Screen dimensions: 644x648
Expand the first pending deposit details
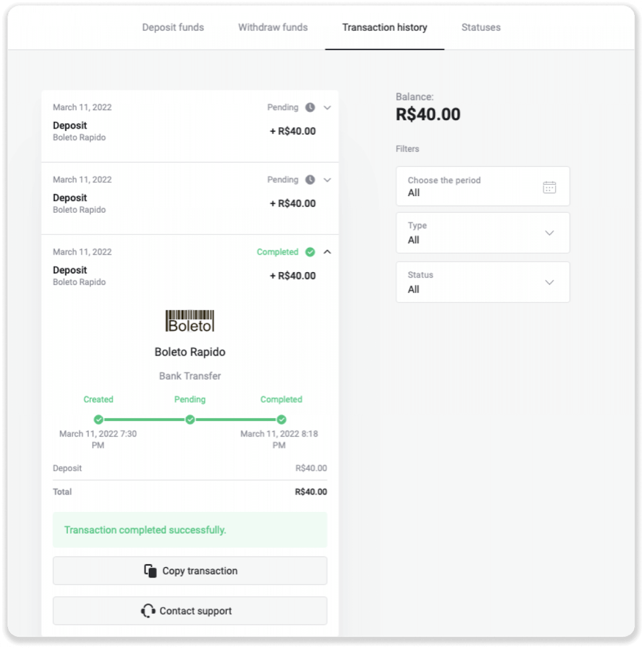pos(327,107)
